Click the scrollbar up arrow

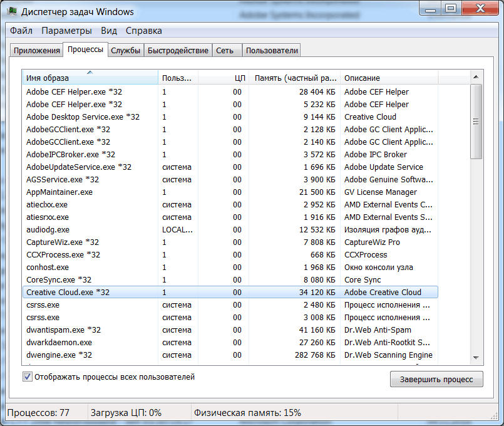click(476, 77)
